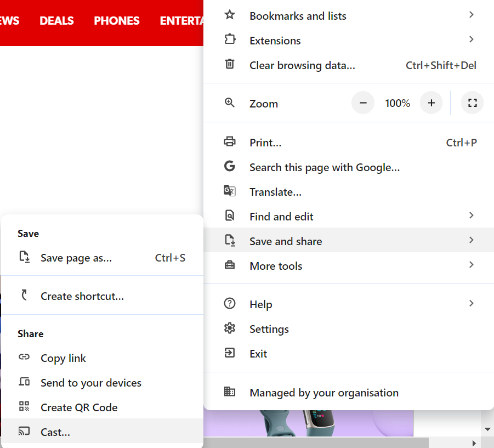The height and width of the screenshot is (448, 494).
Task: Select Save page as… in submenu
Action: 103,257
